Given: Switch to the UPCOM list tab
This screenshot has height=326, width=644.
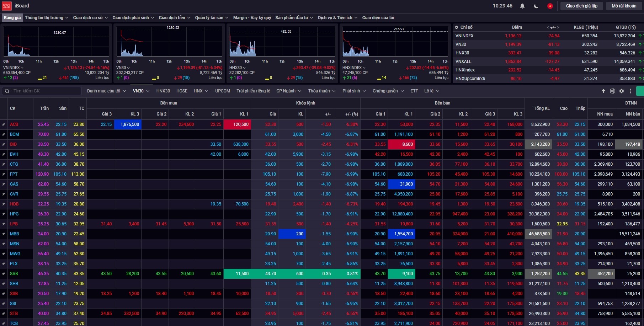Looking at the screenshot, I should pos(223,91).
